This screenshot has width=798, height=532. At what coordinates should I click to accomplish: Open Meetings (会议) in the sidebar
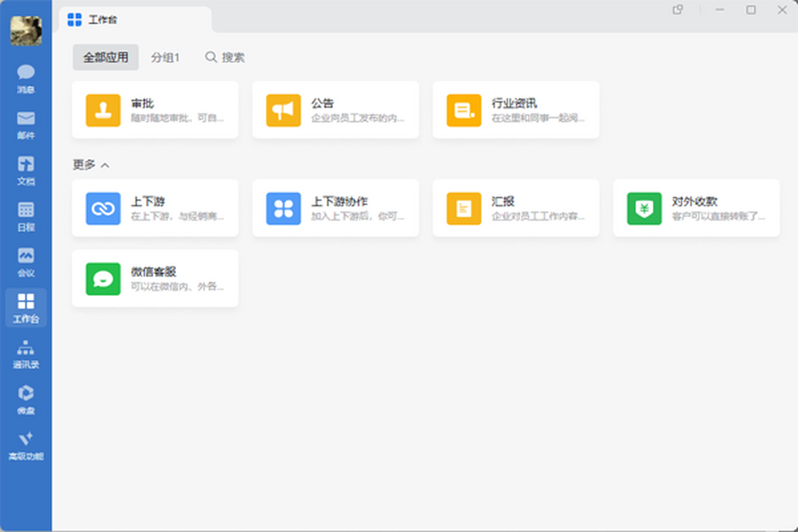pos(26,263)
